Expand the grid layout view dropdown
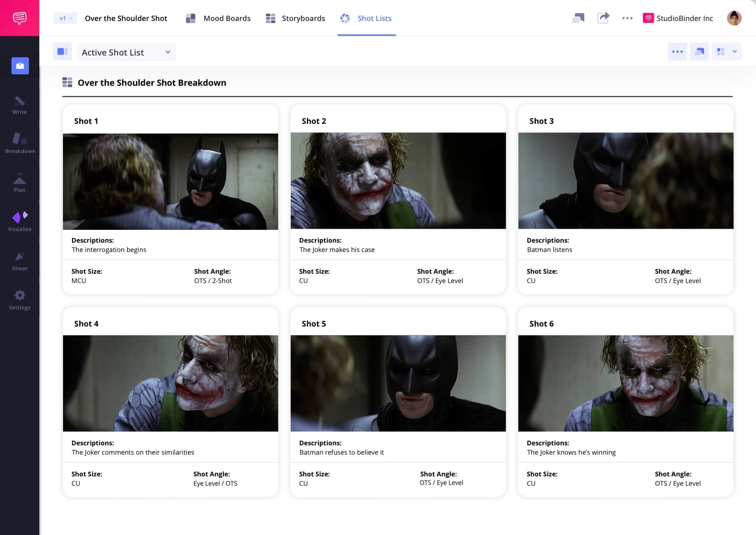 pos(726,52)
